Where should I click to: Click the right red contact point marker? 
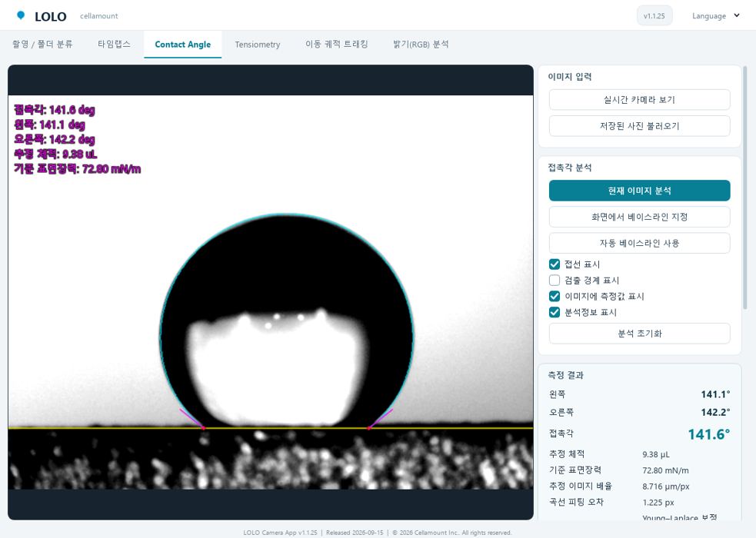click(x=369, y=427)
